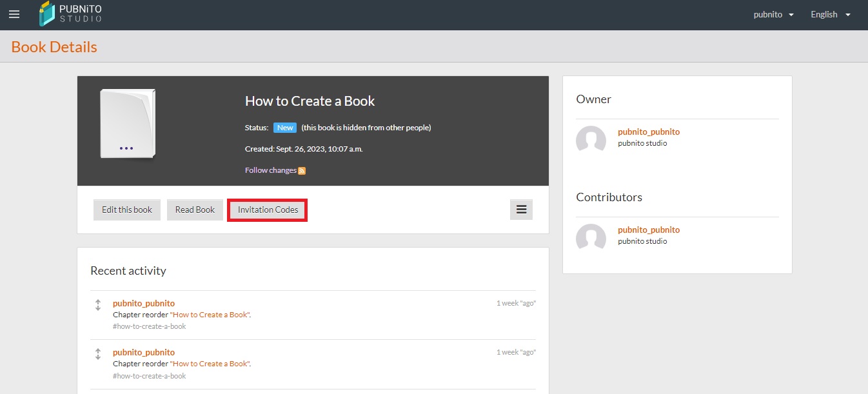Click the Edit this book button
The width and height of the screenshot is (868, 394).
point(127,210)
